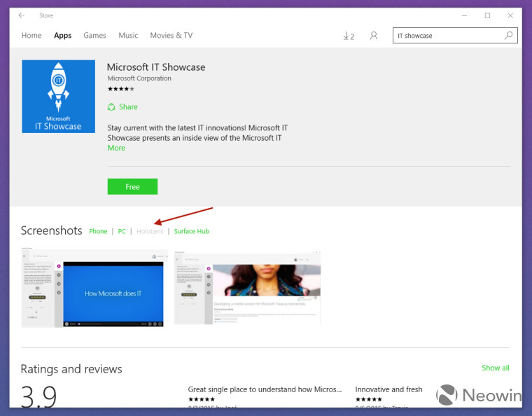Show PC screenshots
The height and width of the screenshot is (416, 532).
122,231
